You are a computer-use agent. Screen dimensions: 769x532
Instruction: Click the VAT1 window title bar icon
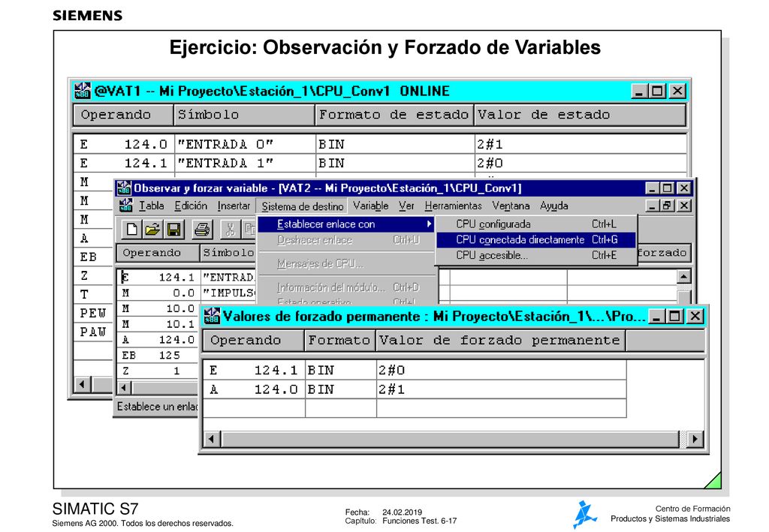point(83,91)
